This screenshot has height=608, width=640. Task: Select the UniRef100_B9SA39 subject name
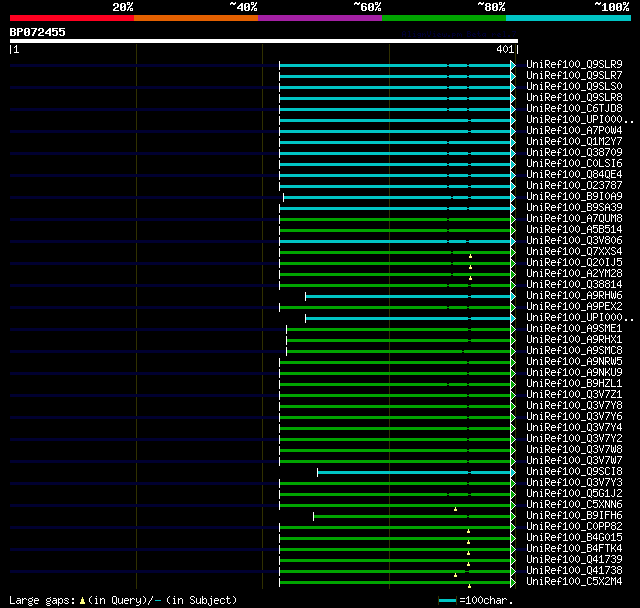coord(574,208)
